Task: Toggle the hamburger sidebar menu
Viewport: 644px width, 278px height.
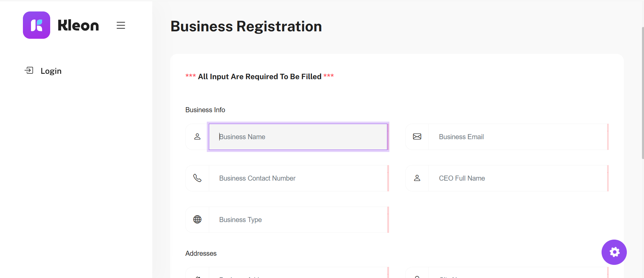Action: pos(121,25)
